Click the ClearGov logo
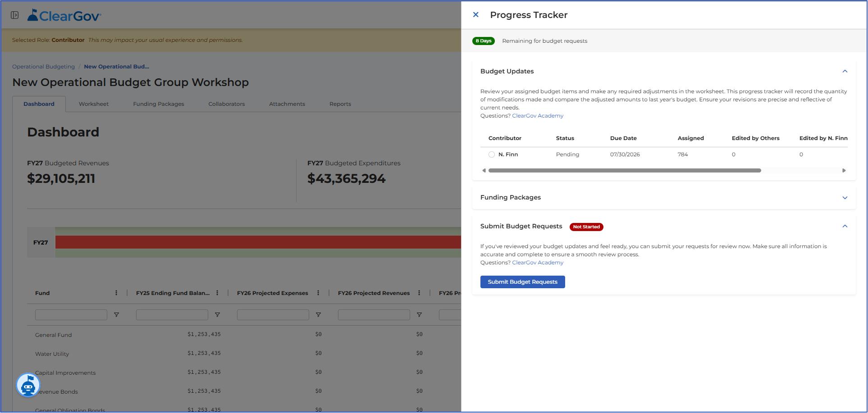This screenshot has height=413, width=868. click(x=64, y=16)
